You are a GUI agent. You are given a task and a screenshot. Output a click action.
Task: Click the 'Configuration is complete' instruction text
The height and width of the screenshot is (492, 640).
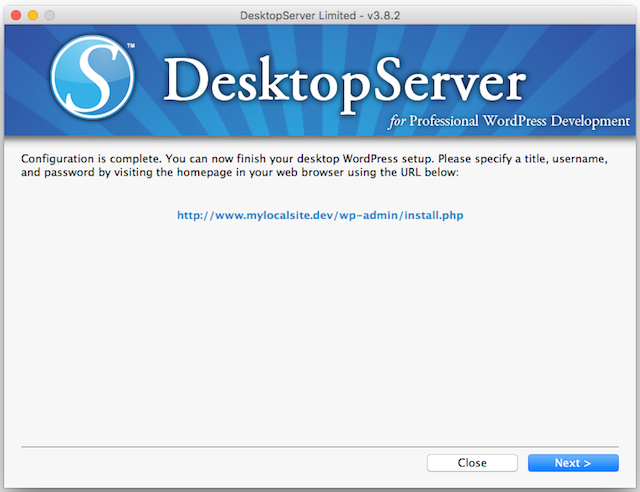tap(314, 165)
